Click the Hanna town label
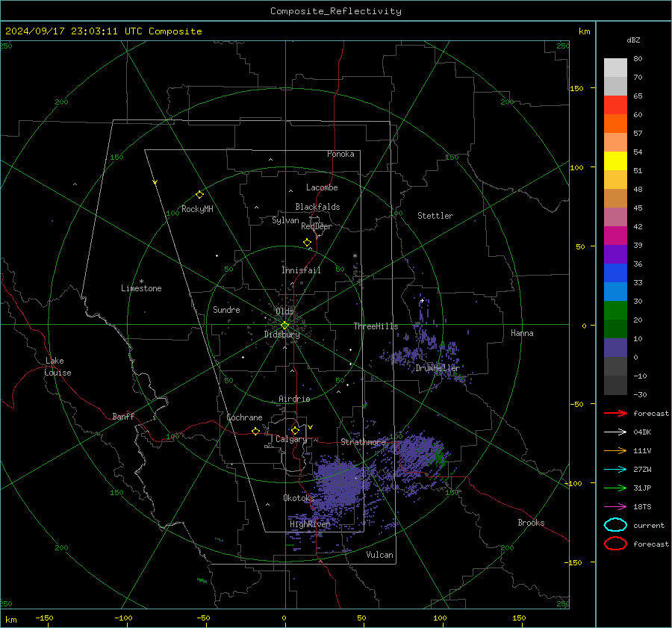 point(522,333)
